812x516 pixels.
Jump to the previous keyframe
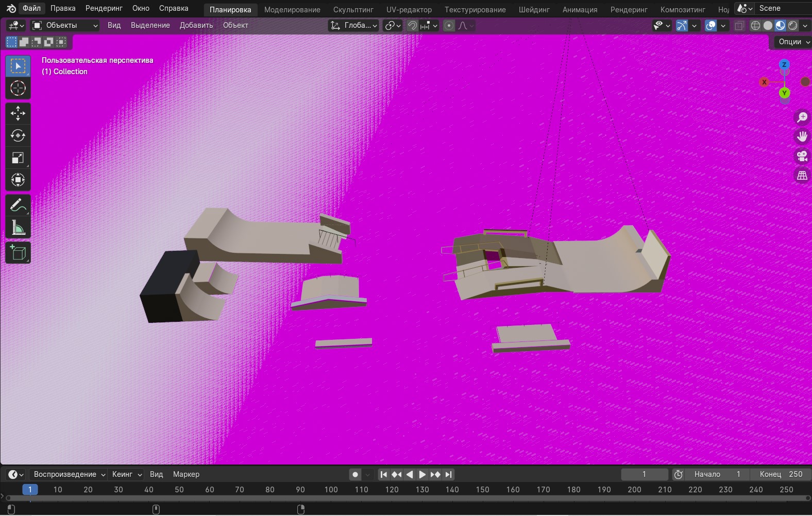[396, 474]
